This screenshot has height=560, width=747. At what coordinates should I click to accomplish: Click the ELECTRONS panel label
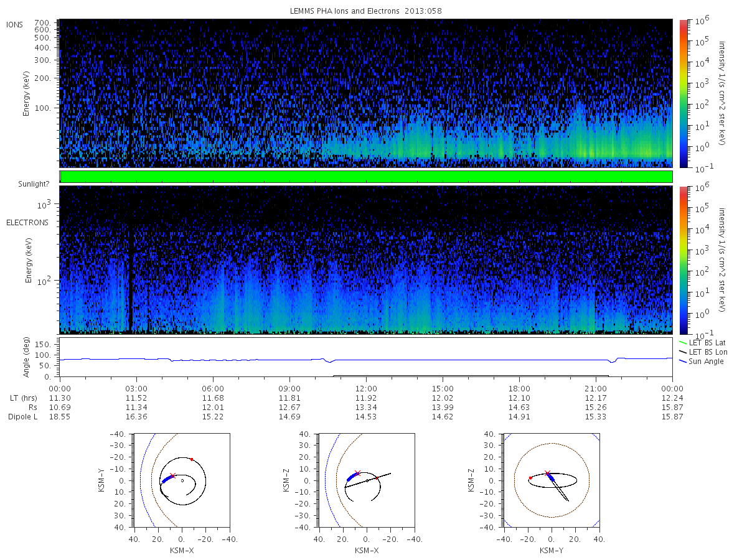click(27, 222)
